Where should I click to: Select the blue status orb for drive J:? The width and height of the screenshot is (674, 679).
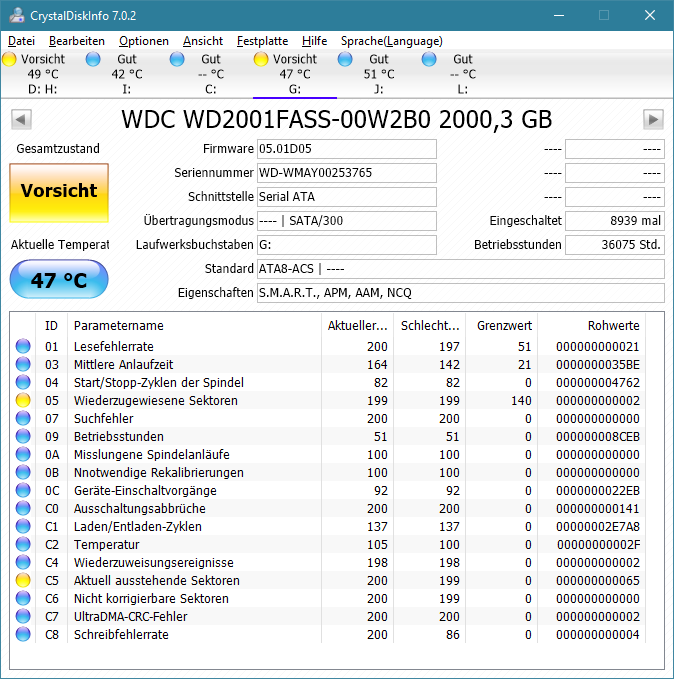[x=345, y=59]
